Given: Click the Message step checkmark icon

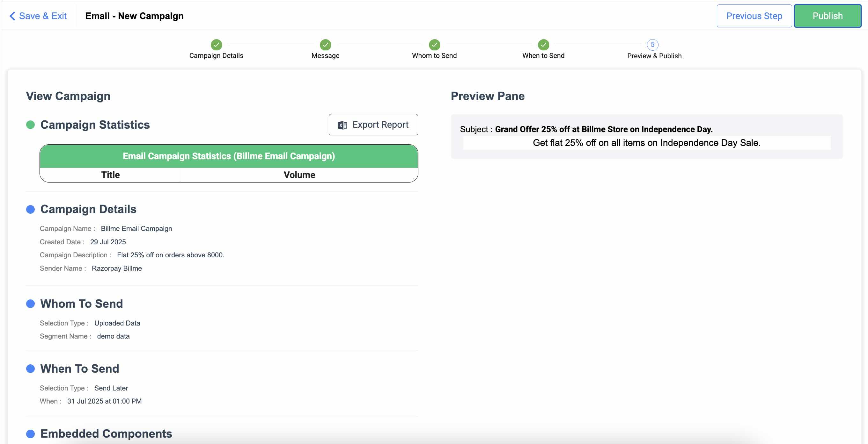Looking at the screenshot, I should click(x=325, y=45).
